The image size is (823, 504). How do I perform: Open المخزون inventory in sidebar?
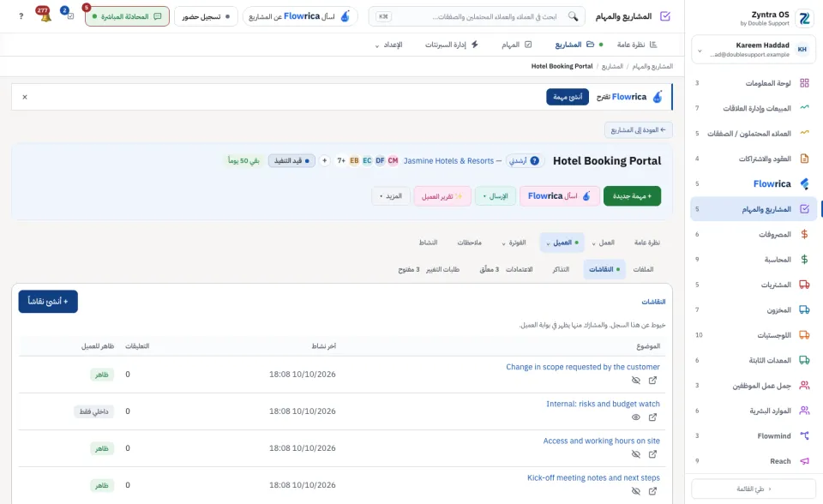click(754, 309)
